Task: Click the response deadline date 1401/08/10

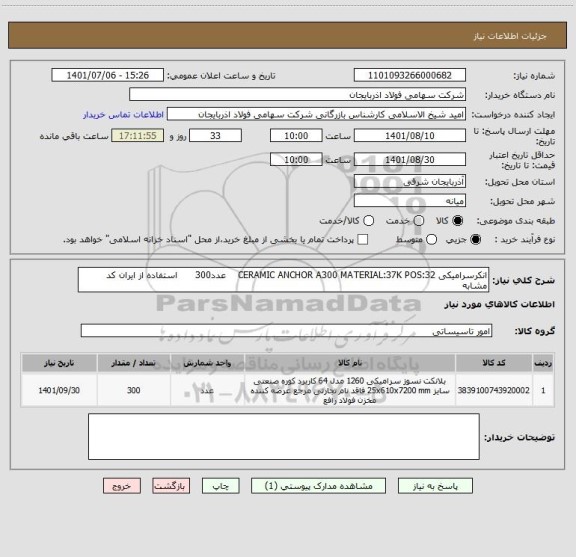Action: (x=410, y=136)
